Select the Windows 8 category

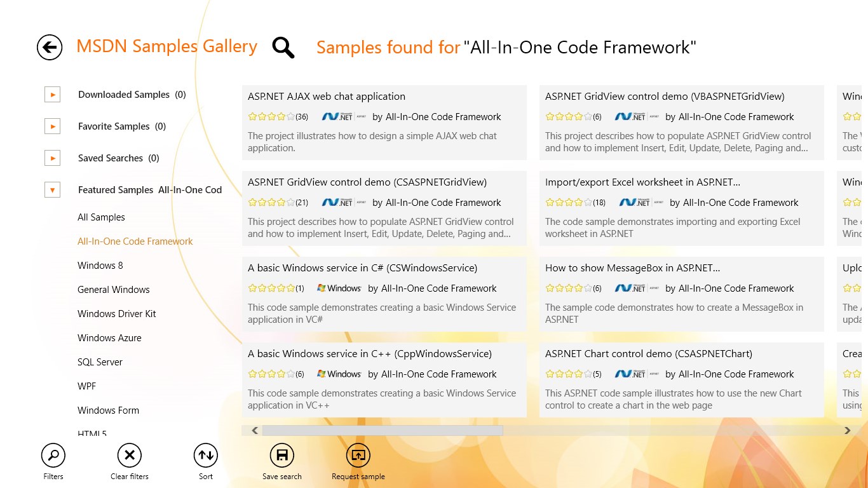100,266
